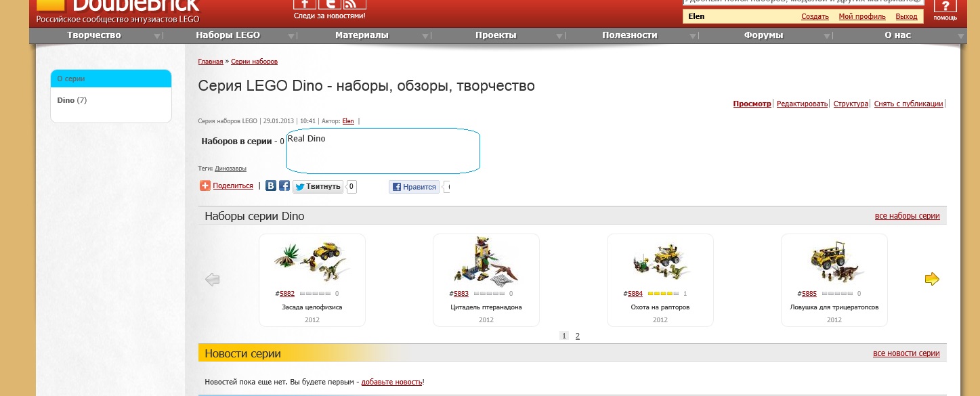Screen dimensions: 980x396
Task: Rate set 5882 using its star bar
Action: (x=315, y=294)
